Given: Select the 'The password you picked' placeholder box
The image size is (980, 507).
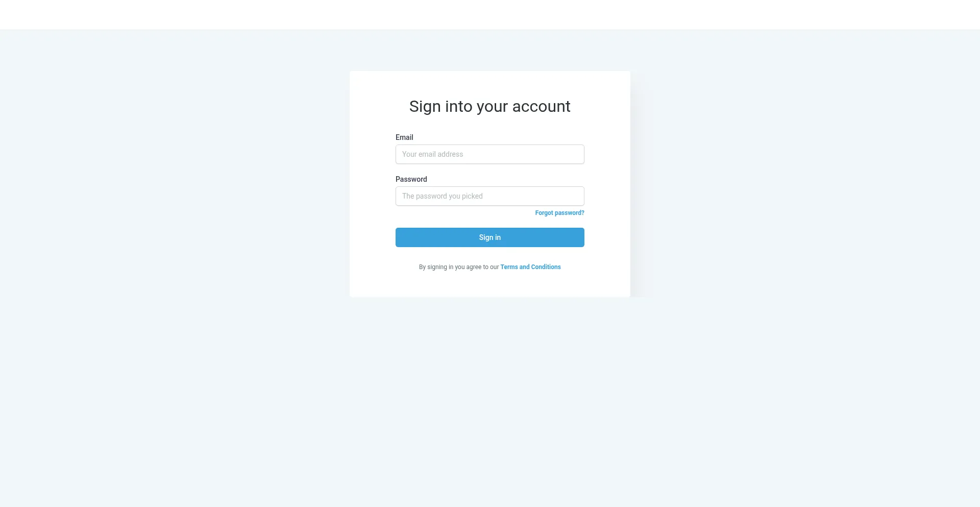Looking at the screenshot, I should point(489,196).
